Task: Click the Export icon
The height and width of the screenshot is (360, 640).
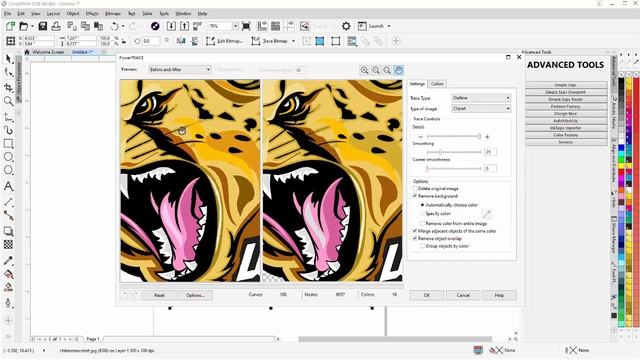Action: click(184, 26)
